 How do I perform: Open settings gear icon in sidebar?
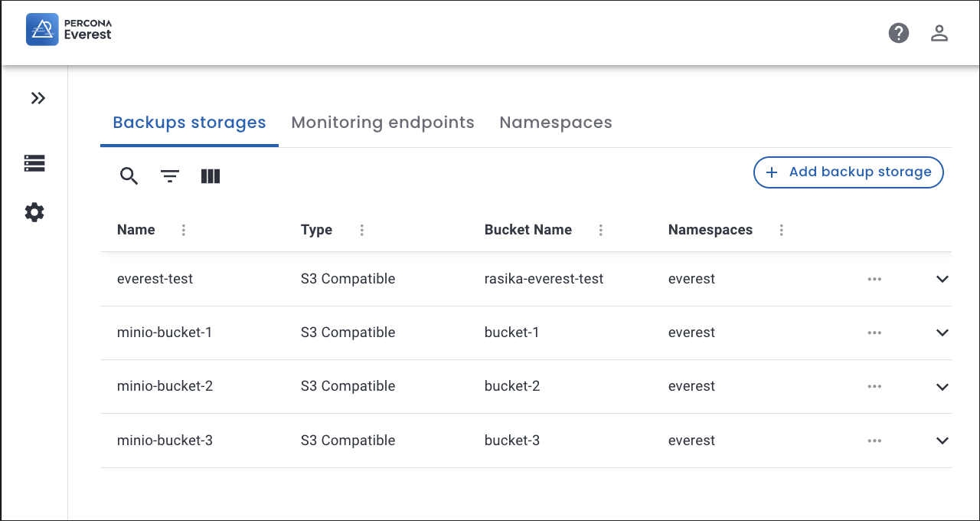34,212
